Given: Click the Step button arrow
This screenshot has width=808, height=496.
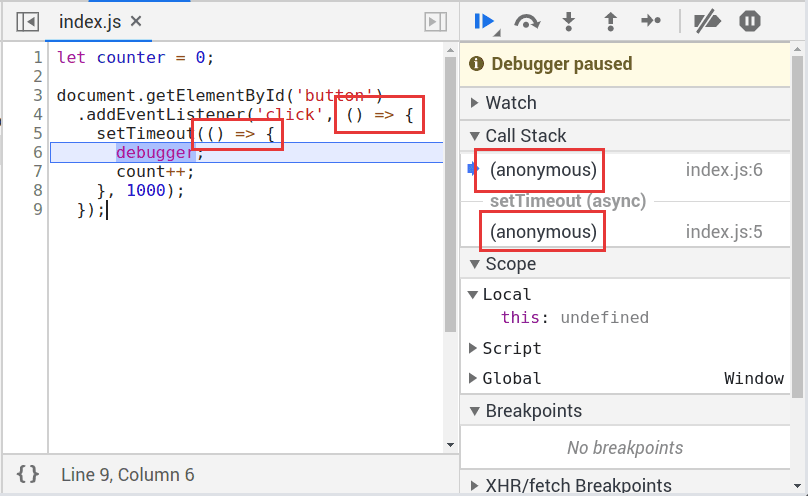Looking at the screenshot, I should (650, 21).
